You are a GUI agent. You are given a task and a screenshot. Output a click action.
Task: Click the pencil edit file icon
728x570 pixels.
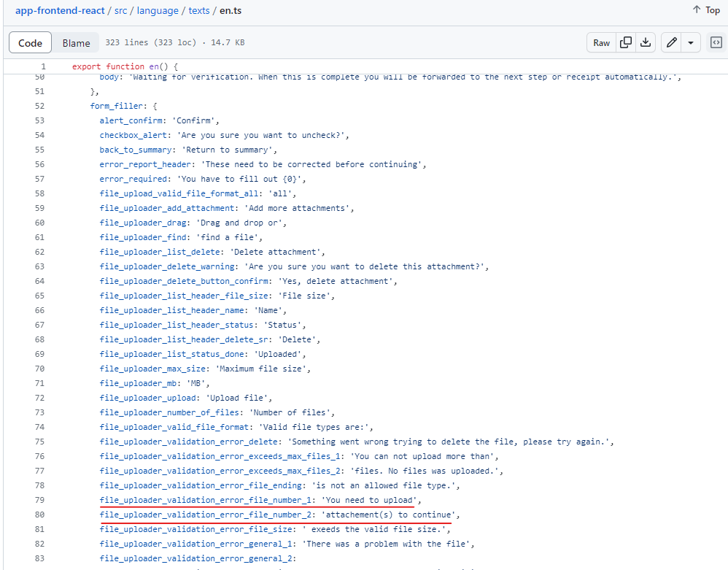[672, 43]
